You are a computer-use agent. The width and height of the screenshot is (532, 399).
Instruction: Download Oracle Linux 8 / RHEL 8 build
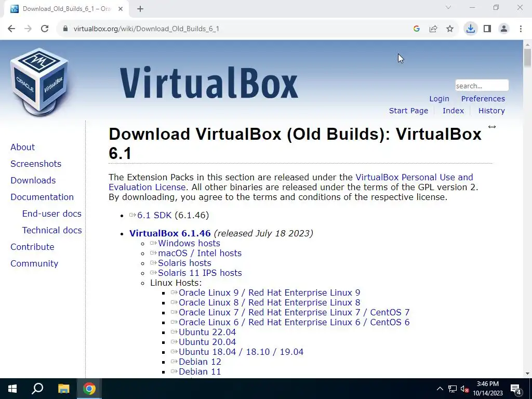tap(270, 302)
